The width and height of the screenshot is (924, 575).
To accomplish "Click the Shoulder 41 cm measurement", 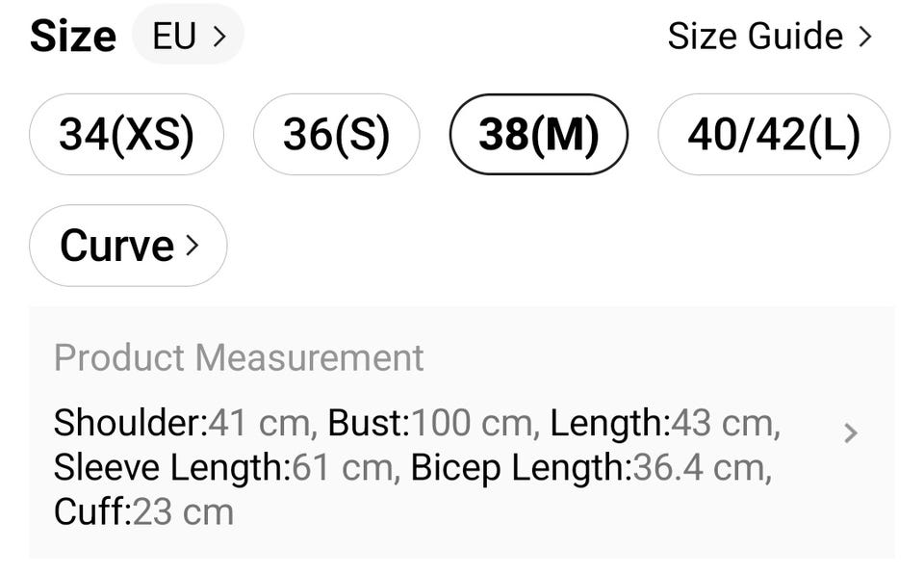I will point(185,422).
